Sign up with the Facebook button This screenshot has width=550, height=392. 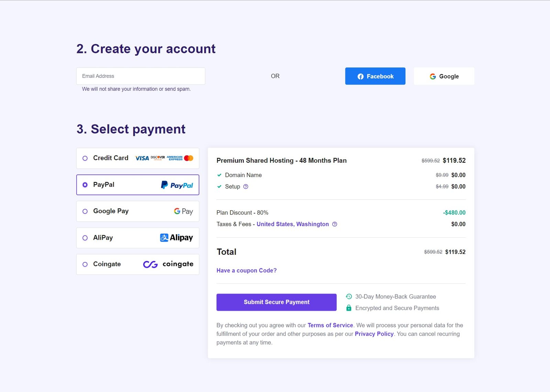[375, 76]
